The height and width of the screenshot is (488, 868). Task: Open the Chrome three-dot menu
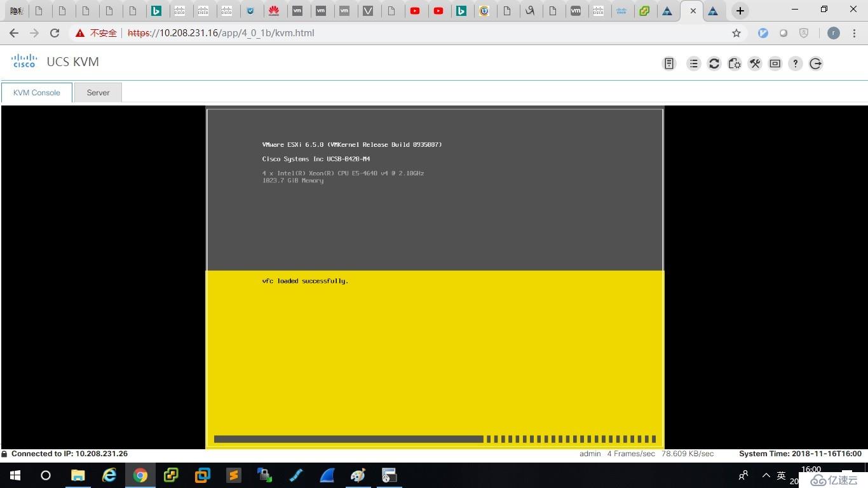[x=855, y=33]
